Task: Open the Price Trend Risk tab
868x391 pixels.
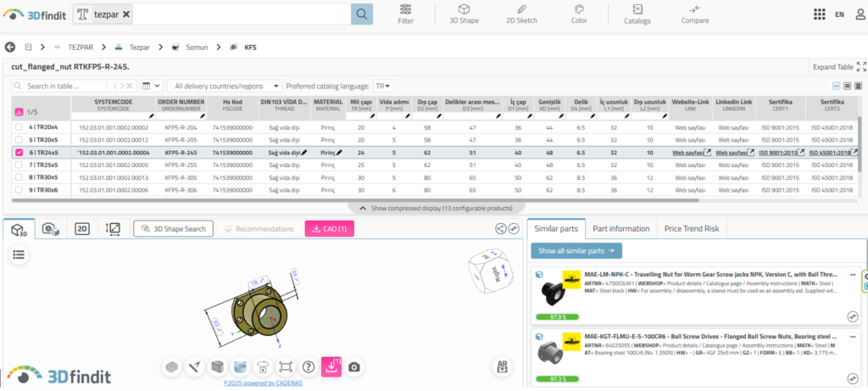Action: 692,229
